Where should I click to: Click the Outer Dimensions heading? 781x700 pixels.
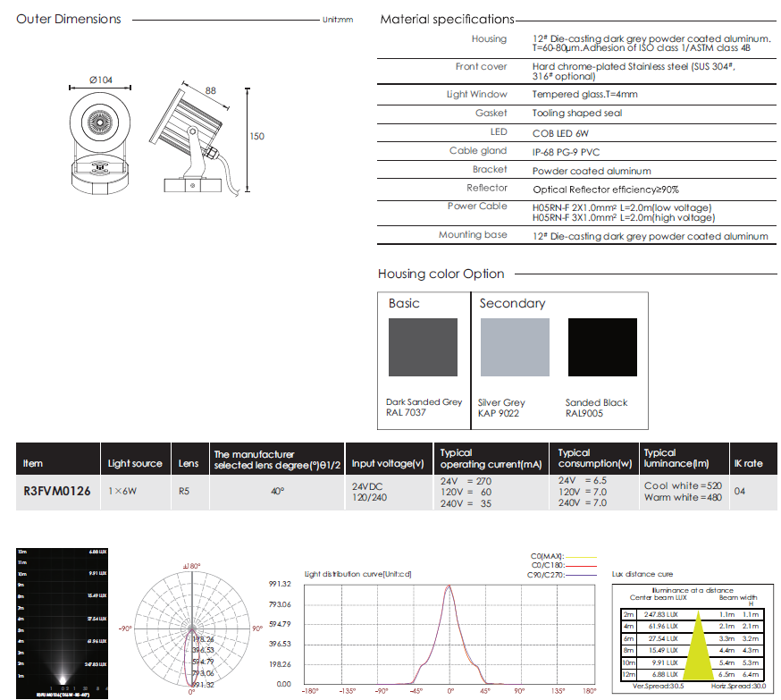(x=69, y=19)
